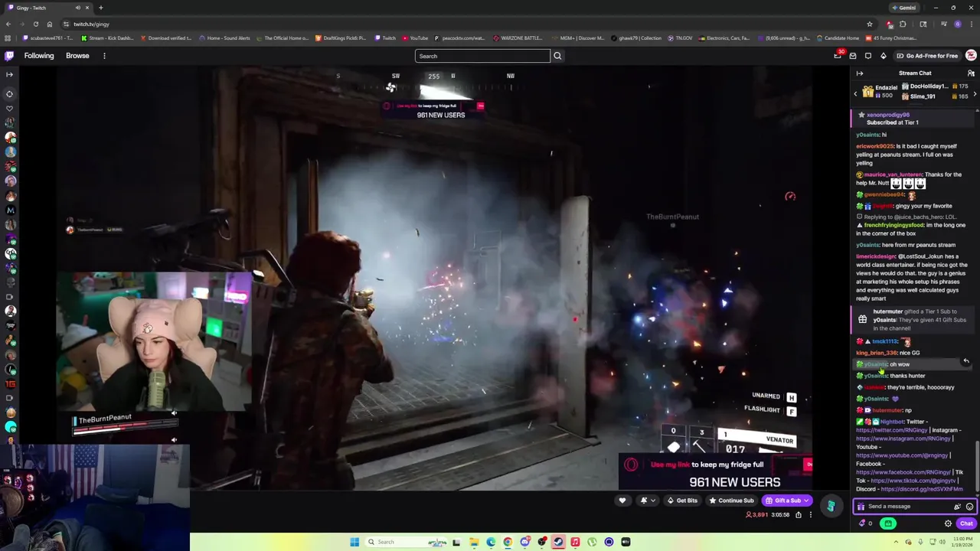
Task: Open the youtube.com/@rngingy link in chat
Action: pyautogui.click(x=902, y=455)
